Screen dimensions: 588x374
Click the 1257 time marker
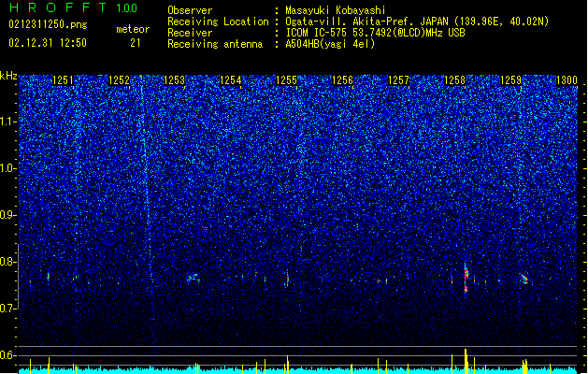(398, 80)
